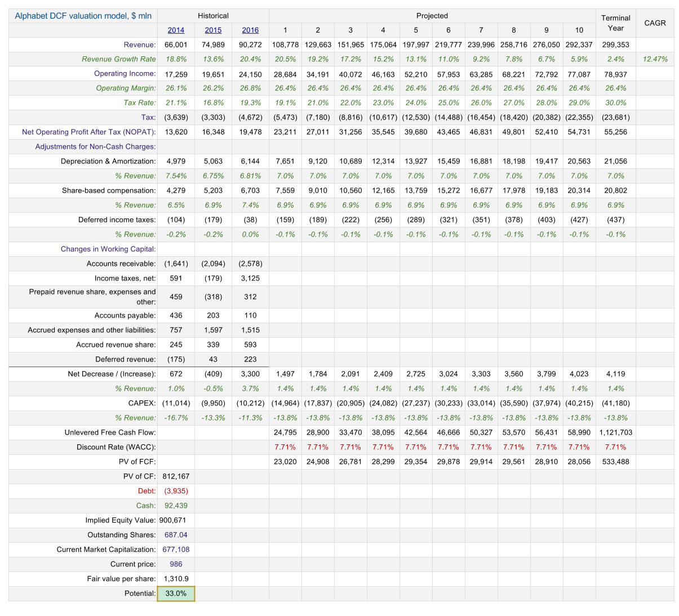Click the Historical column group header
The width and height of the screenshot is (679, 616).
click(x=213, y=16)
